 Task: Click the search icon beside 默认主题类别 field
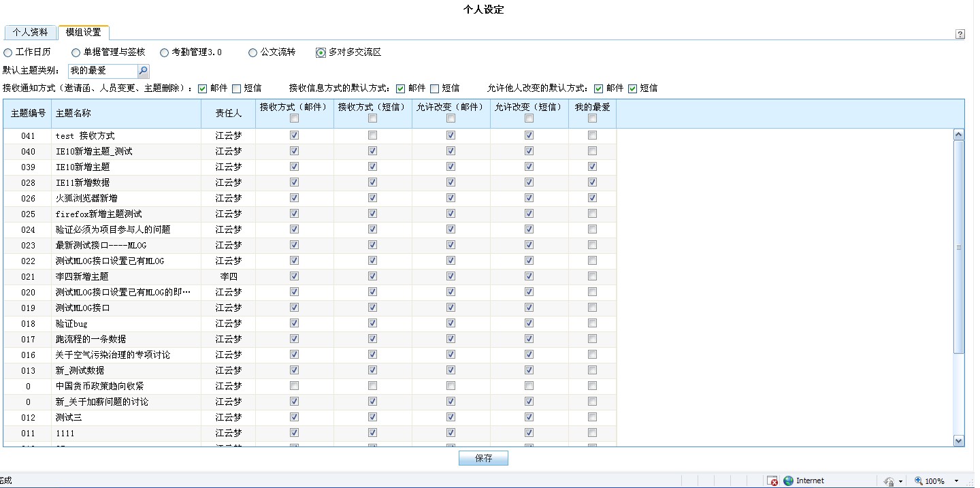coord(143,71)
